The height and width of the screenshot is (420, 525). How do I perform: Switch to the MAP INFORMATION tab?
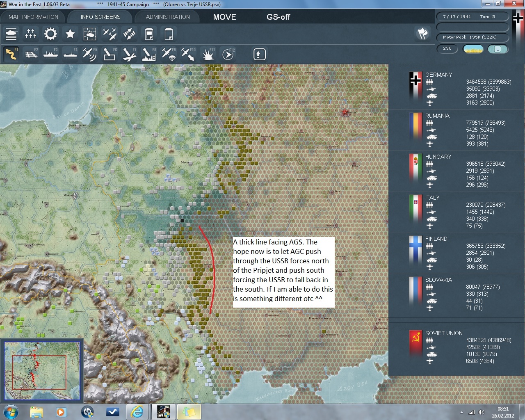(33, 17)
